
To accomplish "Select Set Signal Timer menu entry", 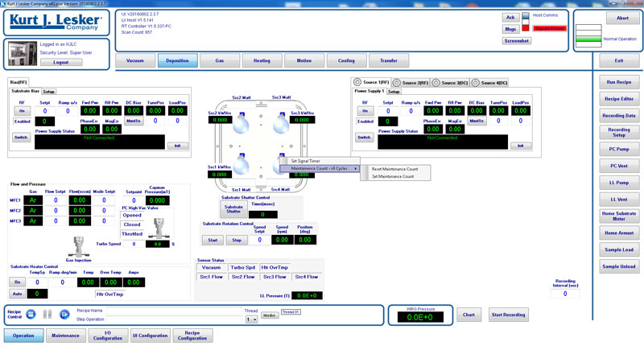I will 306,161.
